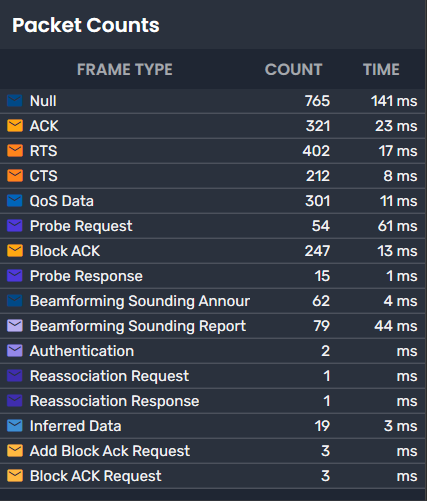Viewport: 427px width, 501px height.
Task: Sort by the FRAME TYPE column header
Action: click(x=125, y=70)
